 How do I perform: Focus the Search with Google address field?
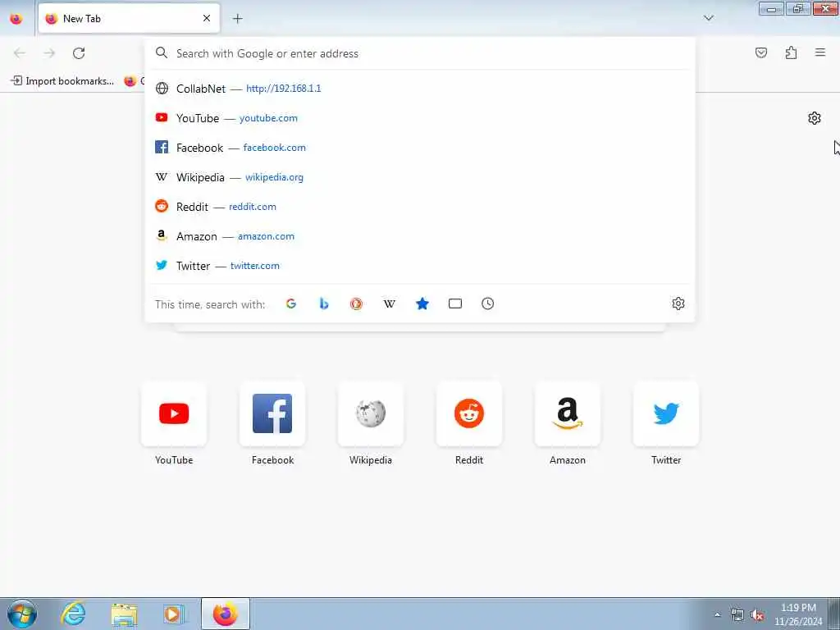(419, 53)
